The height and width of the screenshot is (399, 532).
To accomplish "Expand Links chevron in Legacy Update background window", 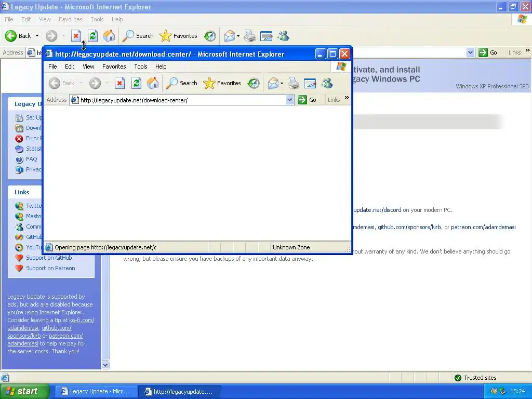I will [528, 50].
